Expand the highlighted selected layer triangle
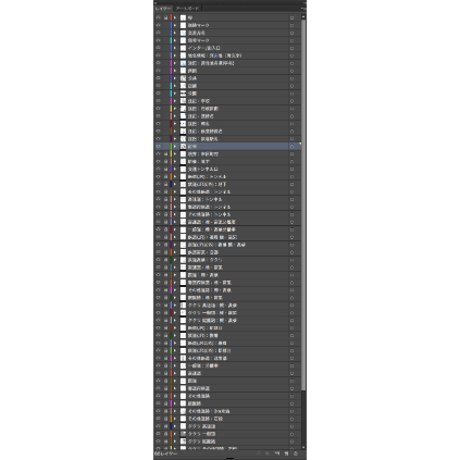 (175, 146)
